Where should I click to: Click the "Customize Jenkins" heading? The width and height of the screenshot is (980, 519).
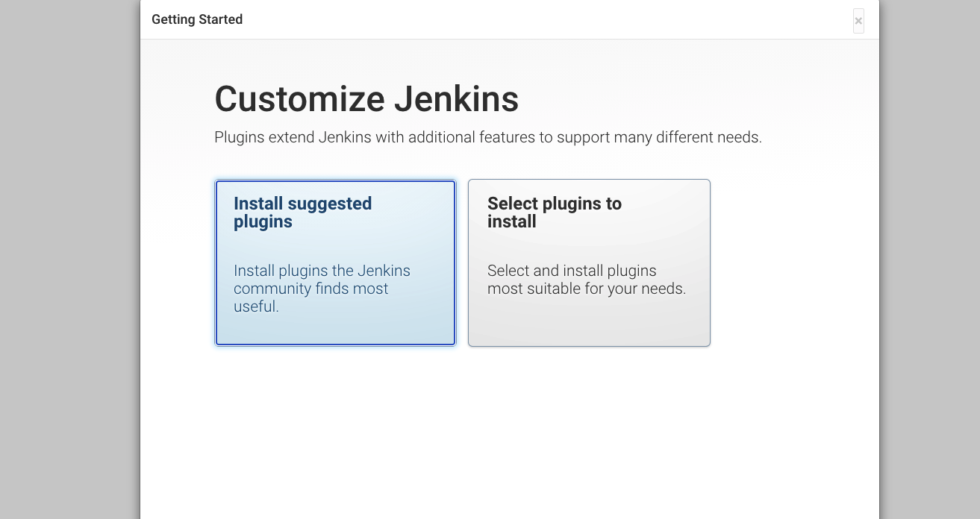click(x=366, y=98)
